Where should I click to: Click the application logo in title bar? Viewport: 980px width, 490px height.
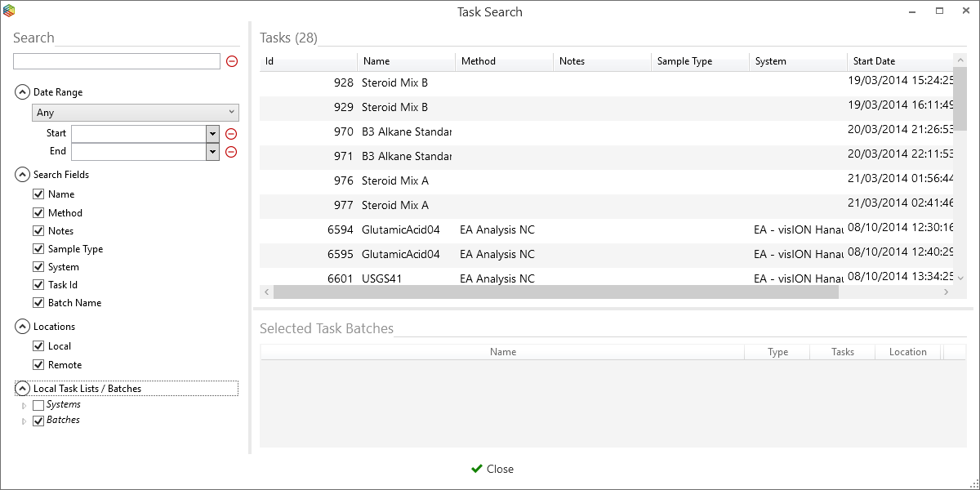[x=10, y=11]
